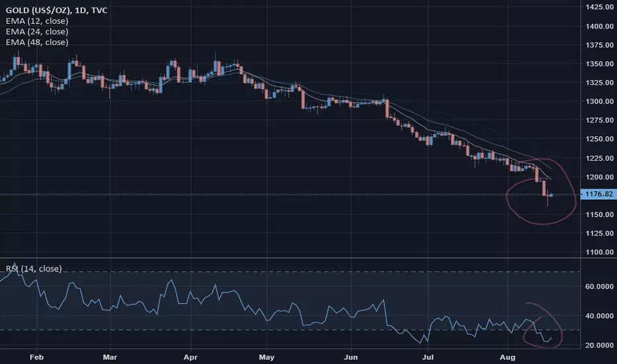Select the RSI 20.0000 axis label
The height and width of the screenshot is (364, 617).
[599, 345]
